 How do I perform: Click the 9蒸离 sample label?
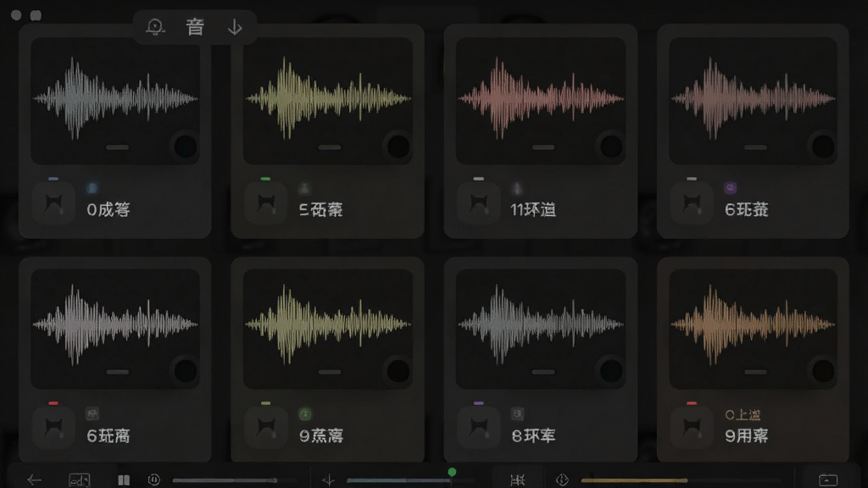321,435
